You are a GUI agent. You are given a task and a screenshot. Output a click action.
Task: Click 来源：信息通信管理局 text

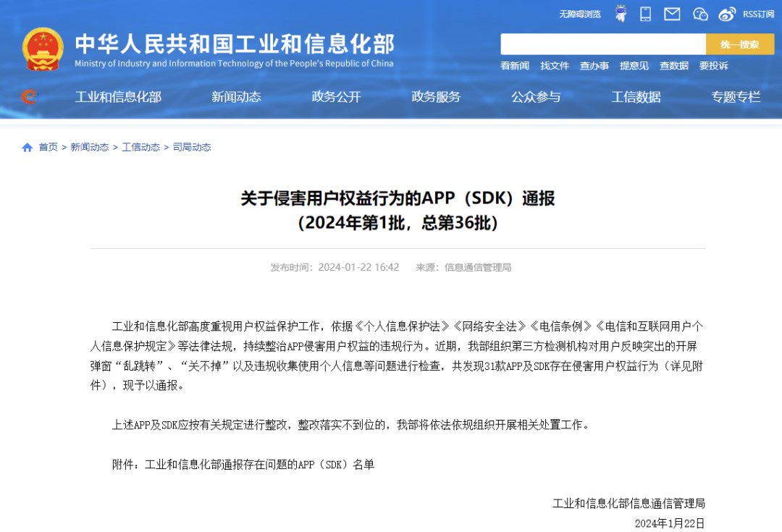coord(463,267)
